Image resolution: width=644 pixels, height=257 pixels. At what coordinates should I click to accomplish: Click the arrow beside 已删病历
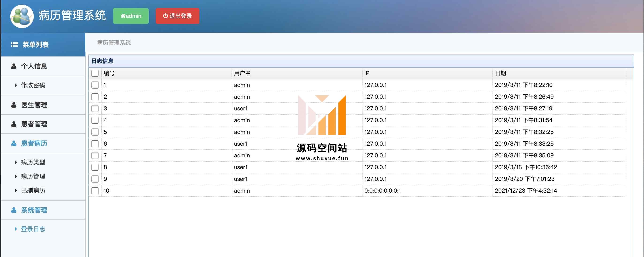coord(16,191)
